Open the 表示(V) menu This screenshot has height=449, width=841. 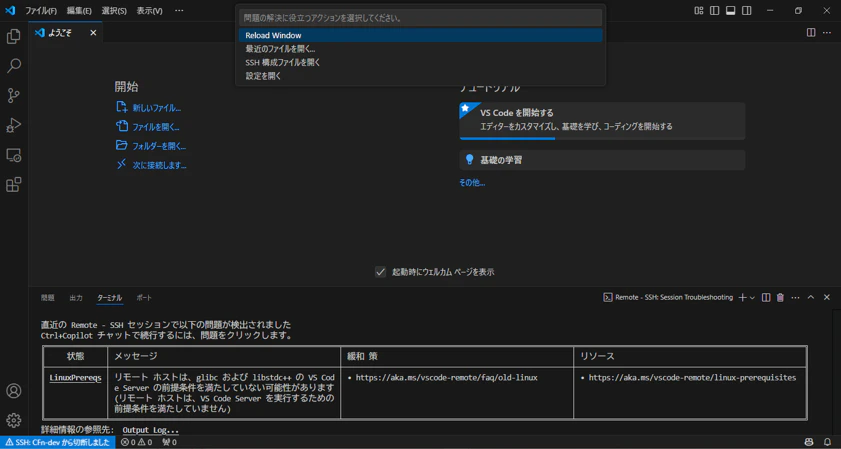149,11
